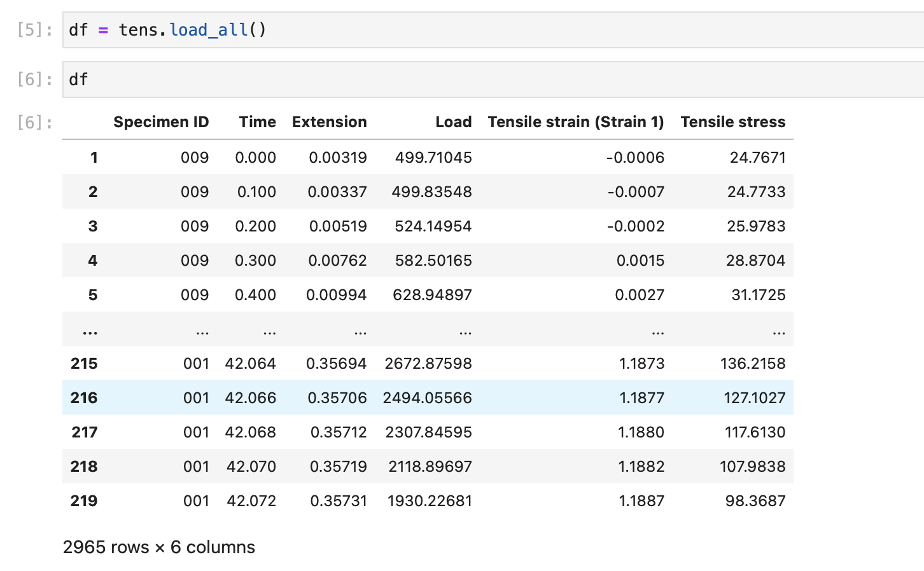924x571 pixels.
Task: Click the strain value 1.1882
Action: click(641, 467)
